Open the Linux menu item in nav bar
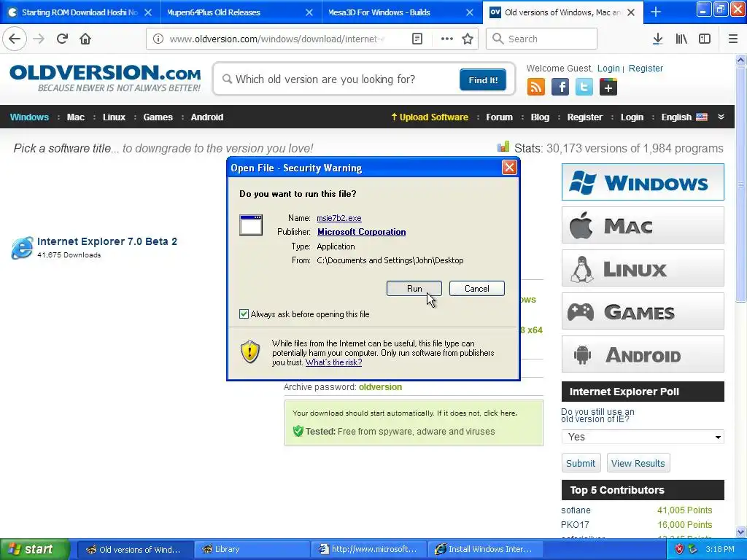747x560 pixels. tap(114, 117)
